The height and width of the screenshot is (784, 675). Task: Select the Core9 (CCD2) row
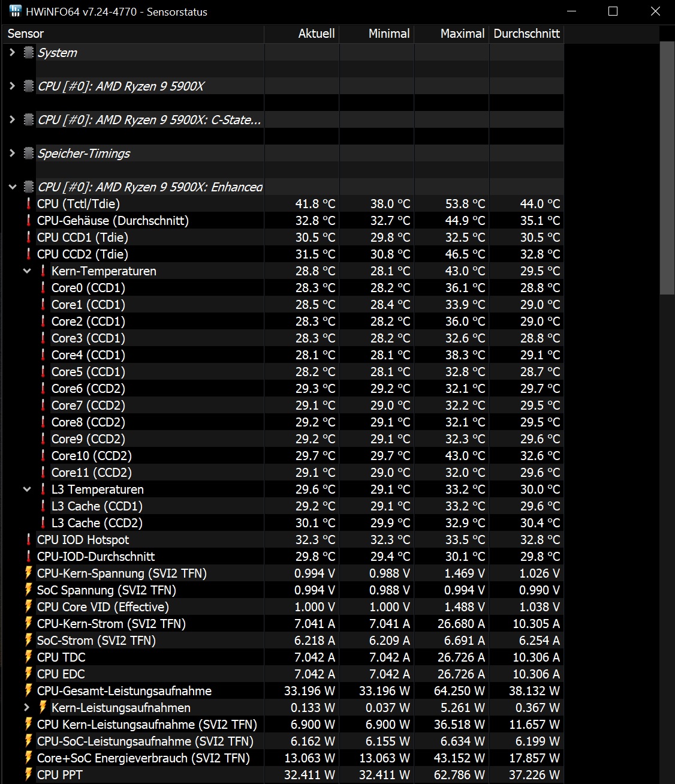(283, 438)
